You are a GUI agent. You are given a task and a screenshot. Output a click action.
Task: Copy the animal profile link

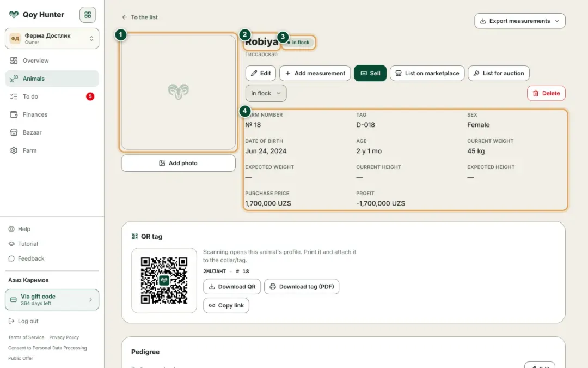[226, 306]
